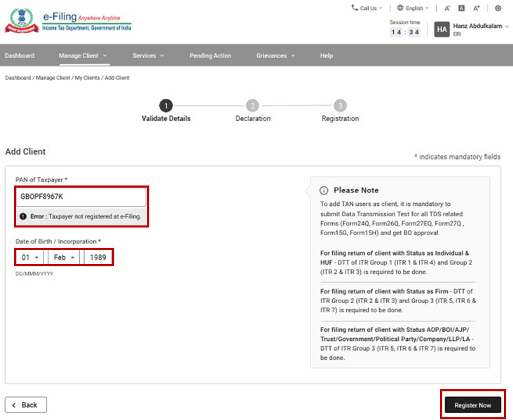Open the English language dropdown

point(413,8)
